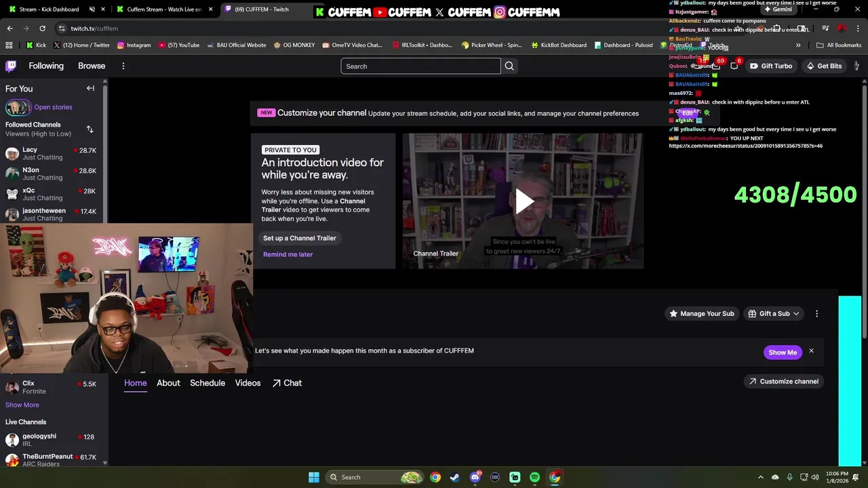Click Customize channel button

pos(783,382)
